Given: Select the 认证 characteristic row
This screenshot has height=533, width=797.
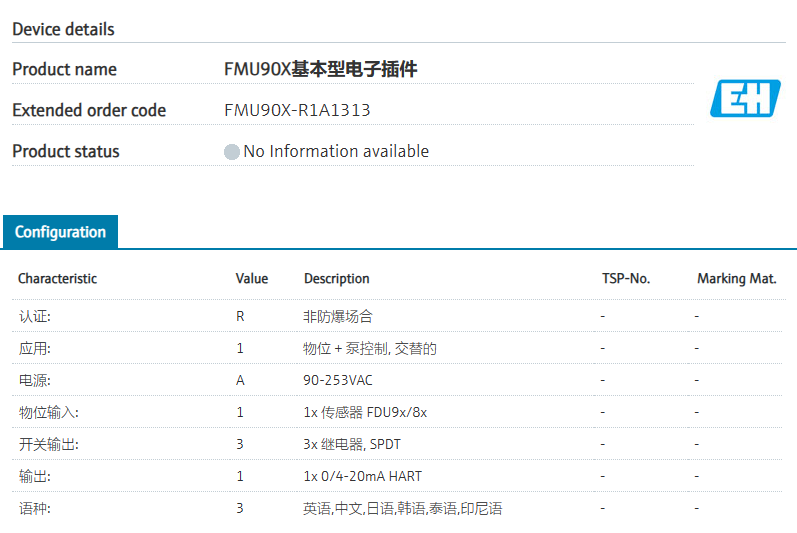Looking at the screenshot, I should click(35, 316).
